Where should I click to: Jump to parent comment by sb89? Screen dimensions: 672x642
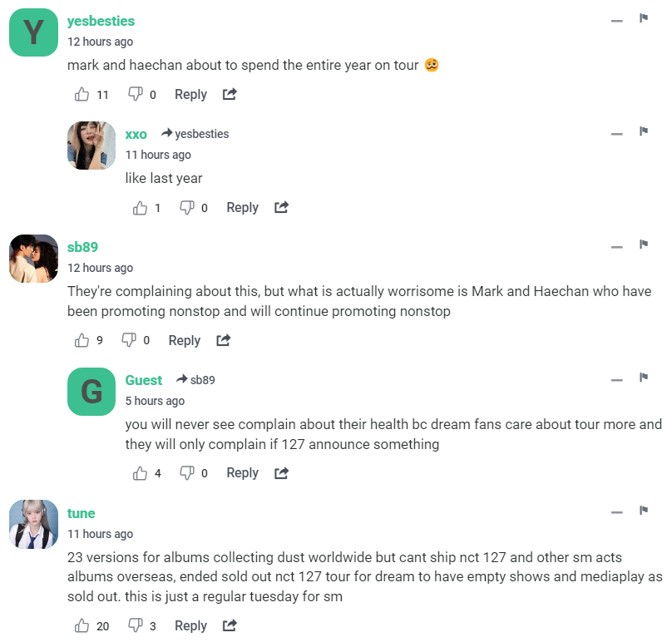196,380
